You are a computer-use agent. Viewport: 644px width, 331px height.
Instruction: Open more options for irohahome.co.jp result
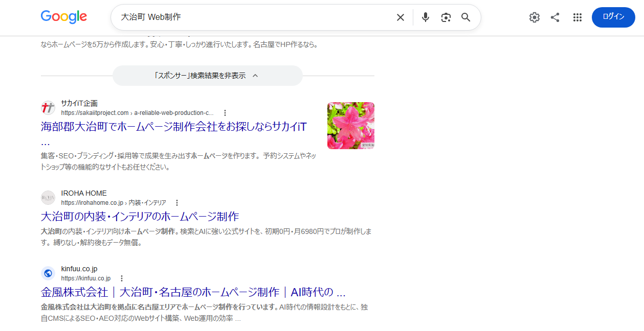(177, 203)
